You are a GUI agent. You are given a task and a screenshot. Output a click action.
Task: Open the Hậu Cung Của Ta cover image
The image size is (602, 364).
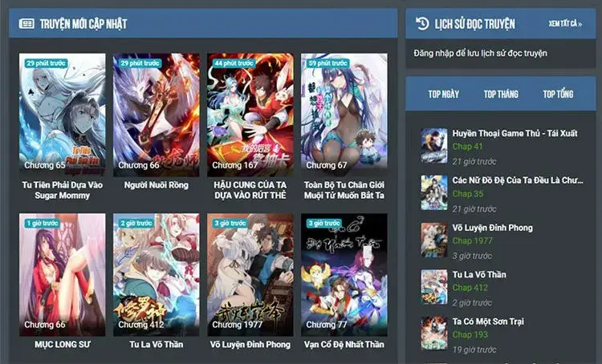tap(250, 115)
